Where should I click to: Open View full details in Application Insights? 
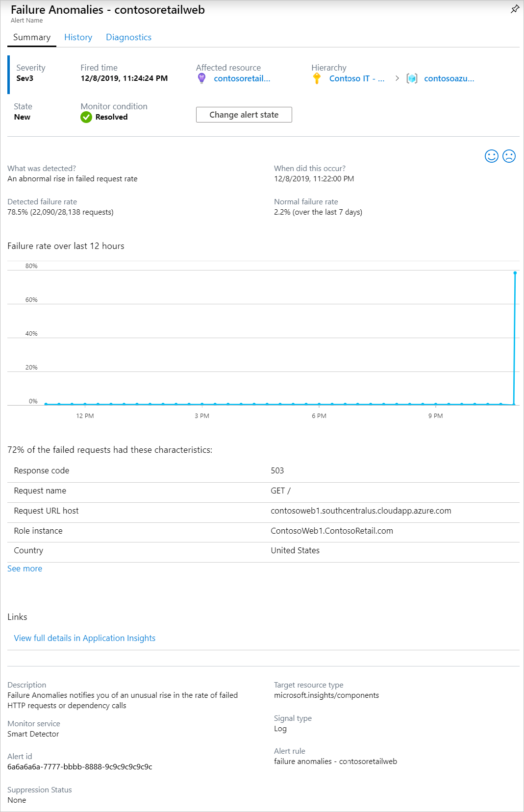point(85,638)
